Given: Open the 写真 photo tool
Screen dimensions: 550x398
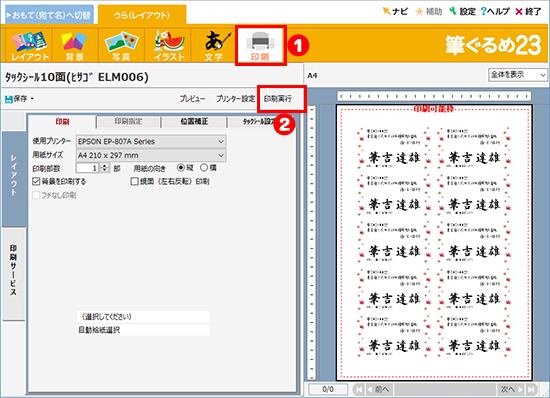Looking at the screenshot, I should 121,46.
